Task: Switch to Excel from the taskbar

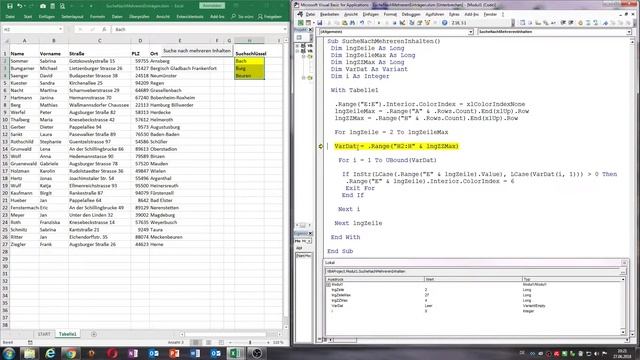Action: [236, 353]
